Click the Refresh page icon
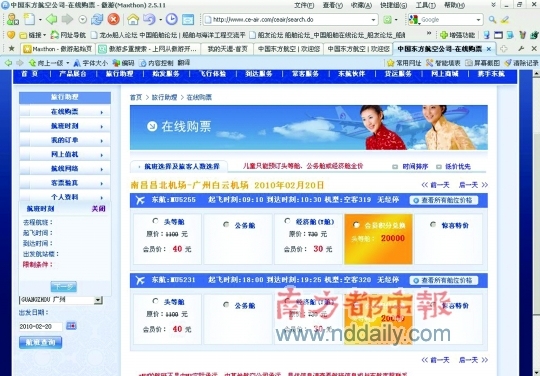This screenshot has height=376, width=540. pyautogui.click(x=97, y=19)
